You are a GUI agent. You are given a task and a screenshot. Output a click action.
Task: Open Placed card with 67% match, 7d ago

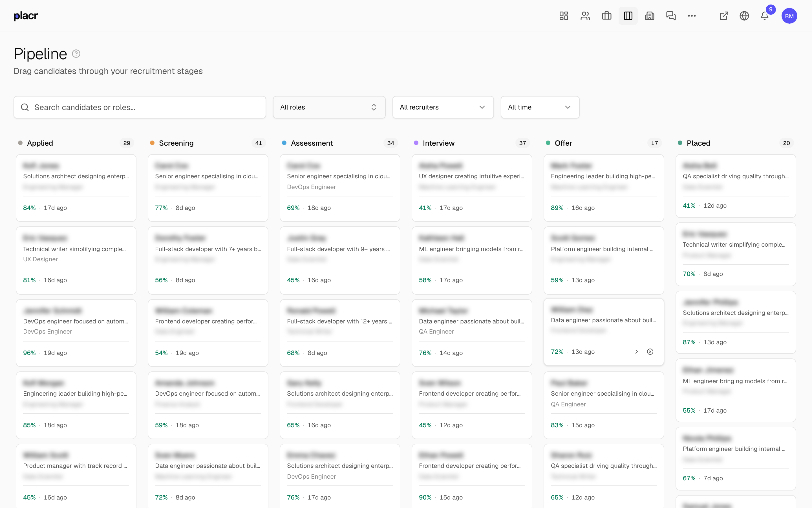[x=736, y=459]
